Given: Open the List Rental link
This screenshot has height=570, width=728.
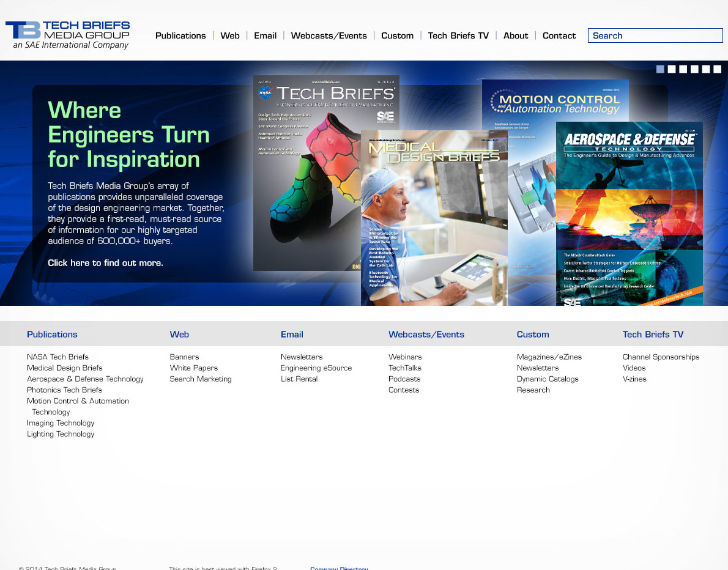Looking at the screenshot, I should tap(299, 379).
